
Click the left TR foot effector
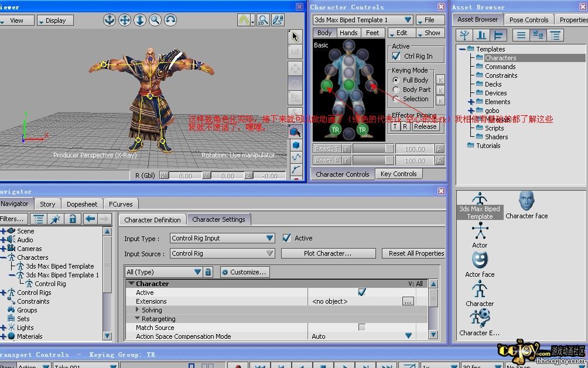pyautogui.click(x=335, y=130)
